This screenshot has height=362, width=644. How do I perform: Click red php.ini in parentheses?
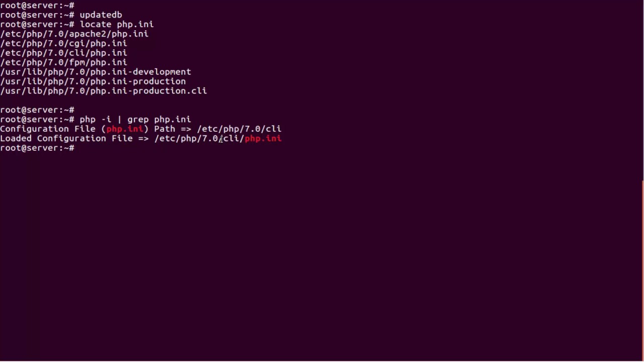click(125, 129)
